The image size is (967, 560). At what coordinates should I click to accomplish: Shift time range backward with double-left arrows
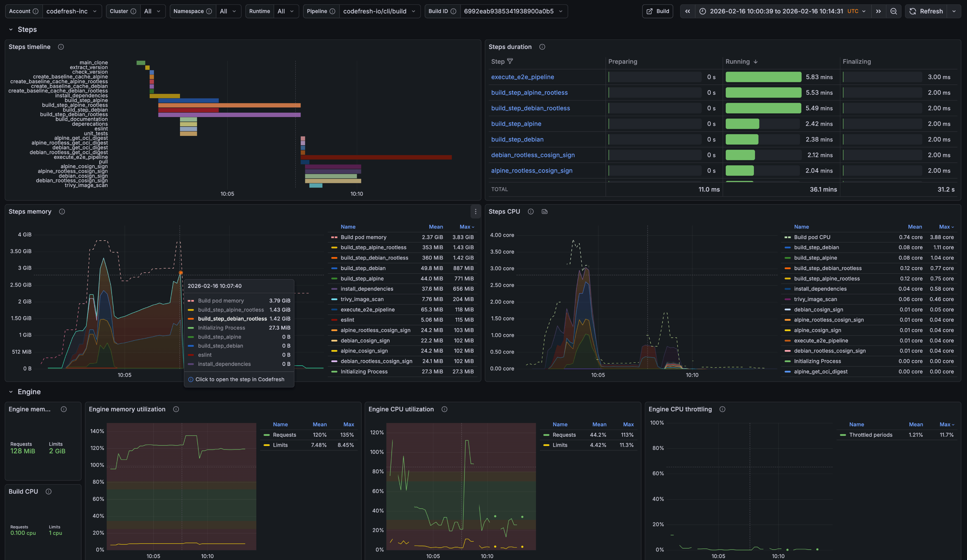tap(688, 11)
